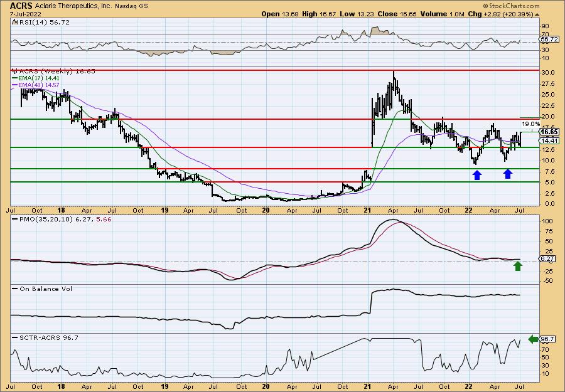Click the 14.41 EMA tag on price axis
The image size is (565, 392).
pos(550,140)
